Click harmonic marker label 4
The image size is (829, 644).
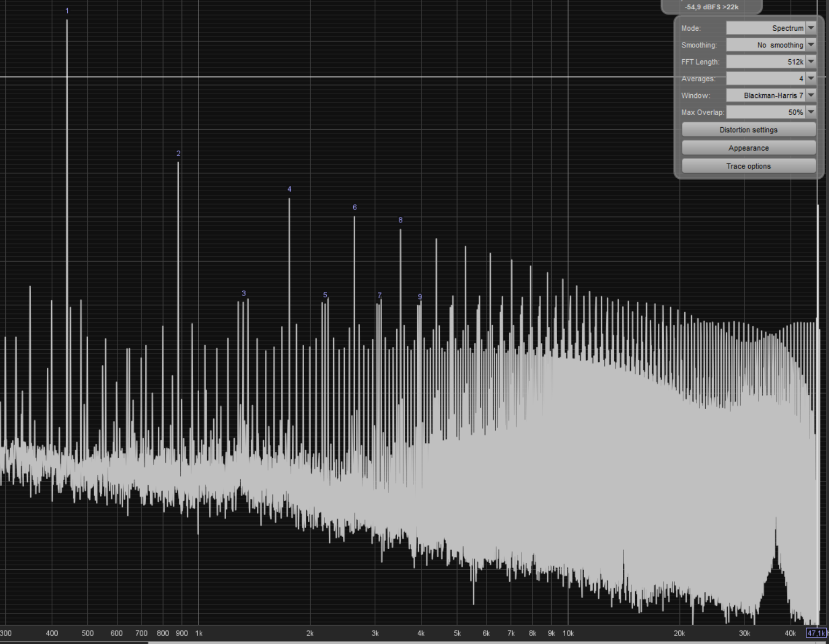290,189
